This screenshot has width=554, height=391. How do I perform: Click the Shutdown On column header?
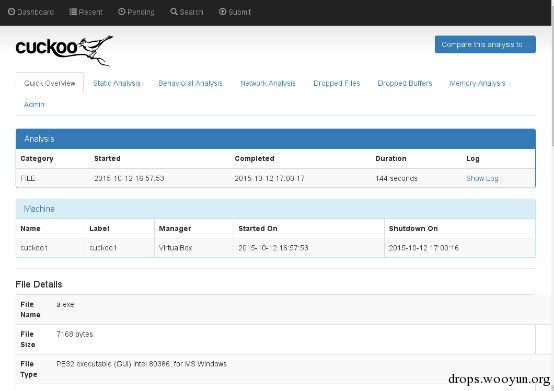[413, 229]
